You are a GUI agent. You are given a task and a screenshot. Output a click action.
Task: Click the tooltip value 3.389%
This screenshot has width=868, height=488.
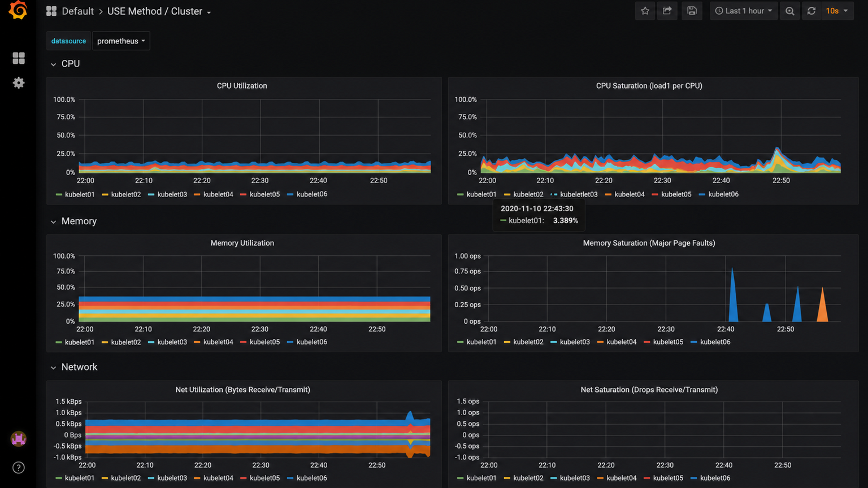[566, 221]
